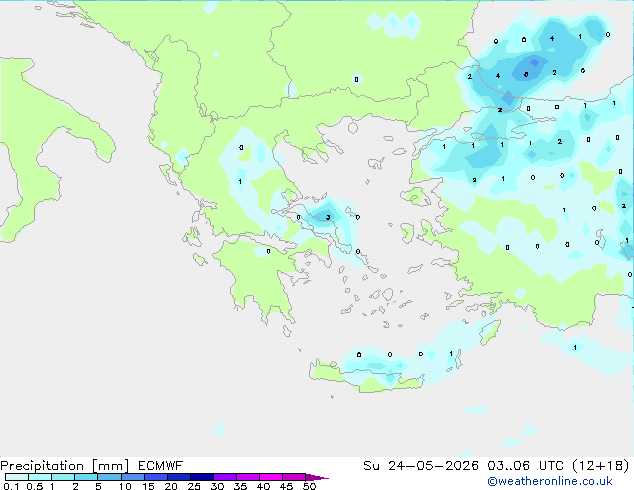634x490 pixels.
Task: Click the '03..06 UTC' time label
Action: [x=525, y=466]
